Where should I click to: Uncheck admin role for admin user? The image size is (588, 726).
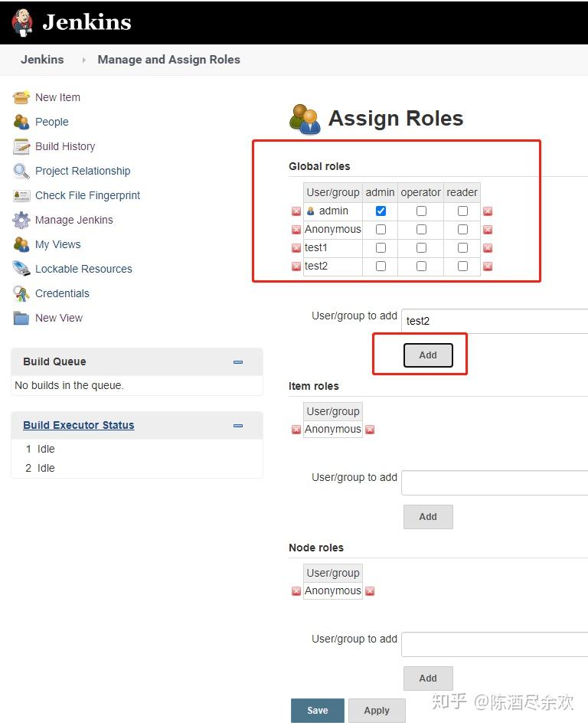tap(381, 211)
